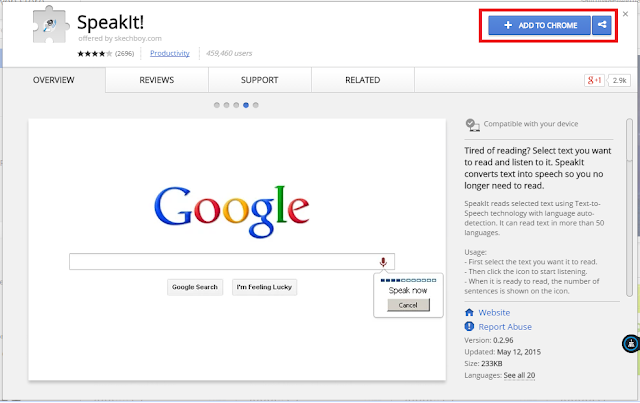The width and height of the screenshot is (640, 403).
Task: Click the Size: 233KB text
Action: pos(483,363)
